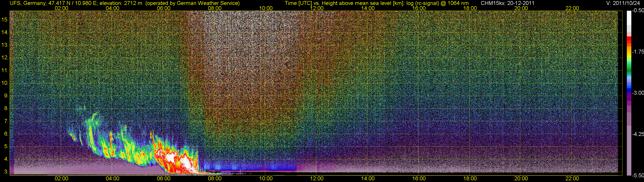Click the "CHM15kx: 20-12-2011" instrument label
Viewport: 644px width, 182px height.
(x=507, y=3)
